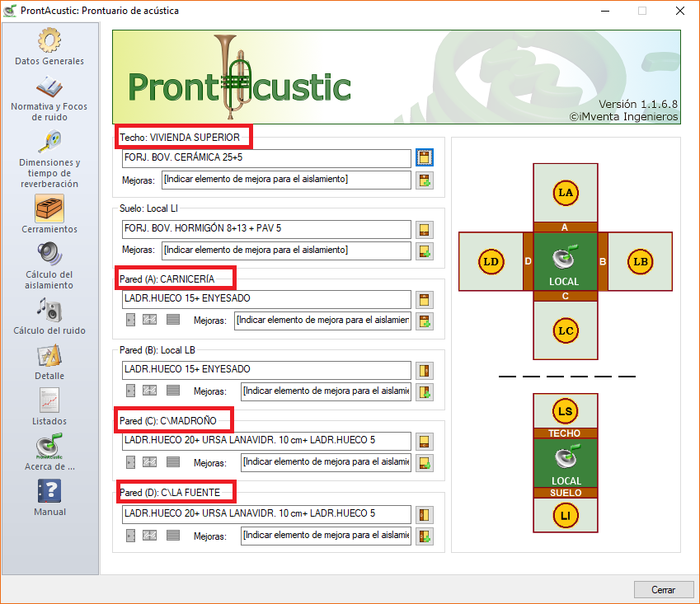The image size is (700, 604).
Task: Click door icon under Pared (C)
Action: point(130,461)
